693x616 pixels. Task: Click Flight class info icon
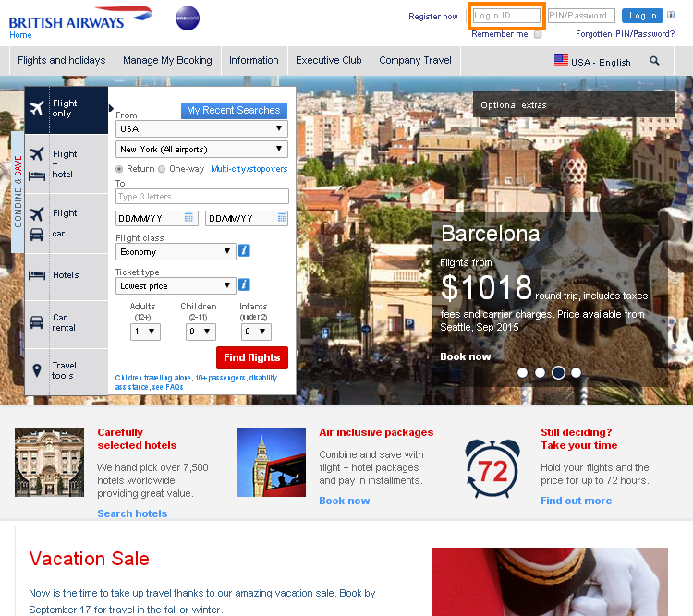pyautogui.click(x=245, y=251)
